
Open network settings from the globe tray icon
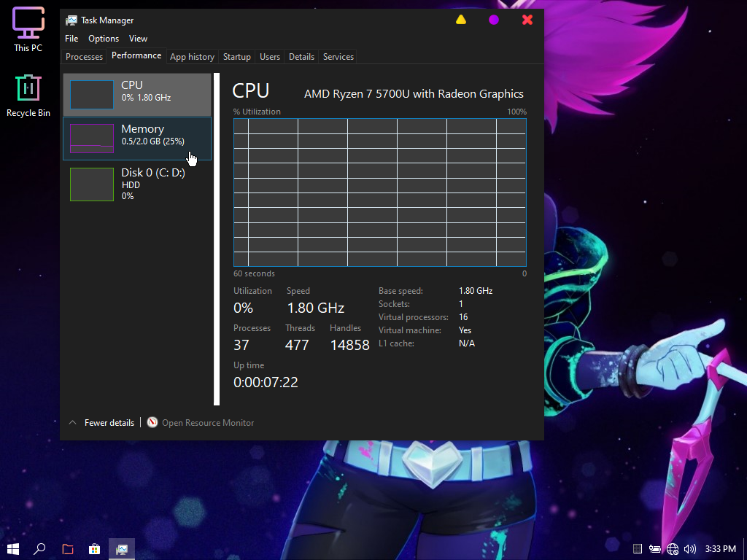pyautogui.click(x=672, y=549)
